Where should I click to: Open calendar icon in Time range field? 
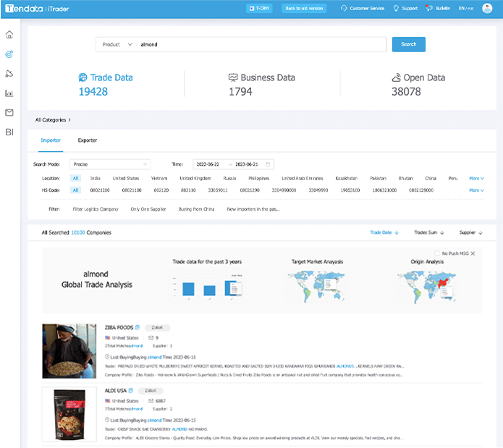(268, 164)
